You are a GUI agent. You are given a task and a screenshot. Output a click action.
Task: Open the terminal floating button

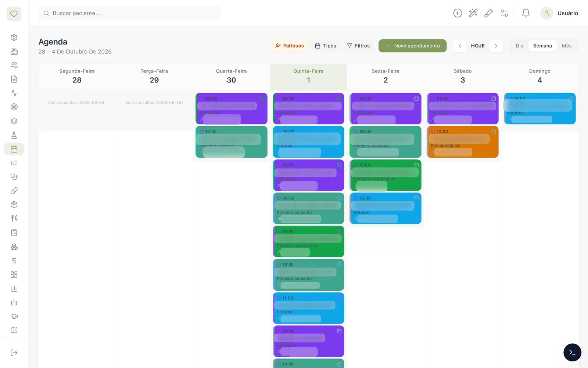(x=572, y=353)
